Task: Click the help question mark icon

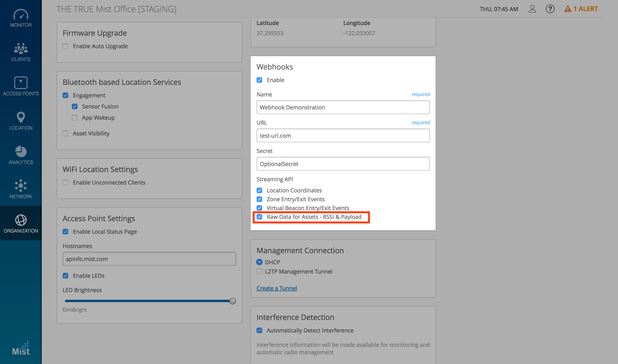Action: (x=550, y=9)
